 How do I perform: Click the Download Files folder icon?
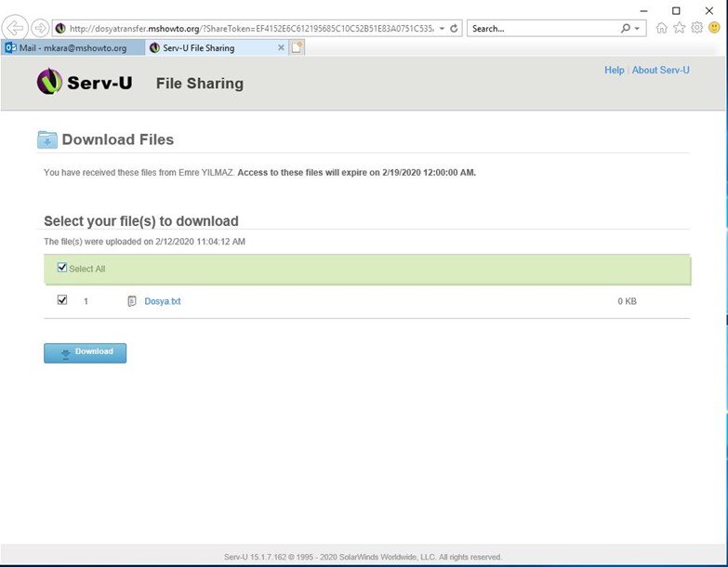tap(46, 139)
